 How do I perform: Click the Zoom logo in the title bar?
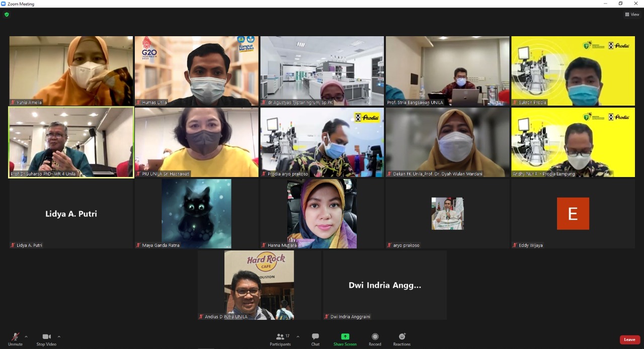[x=4, y=4]
